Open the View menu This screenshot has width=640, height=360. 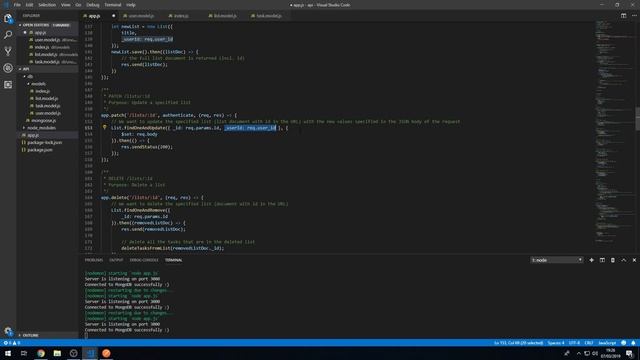point(66,5)
